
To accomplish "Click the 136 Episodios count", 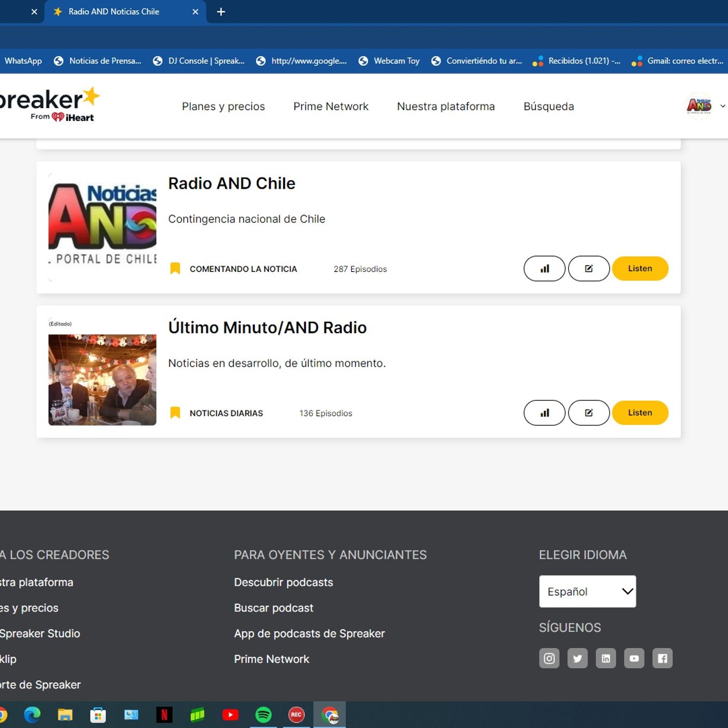I will [x=326, y=413].
